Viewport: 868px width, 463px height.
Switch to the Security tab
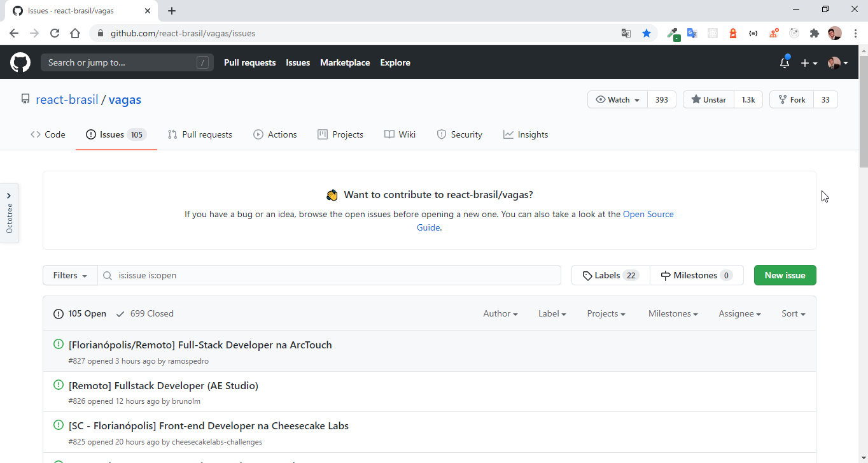(x=459, y=134)
